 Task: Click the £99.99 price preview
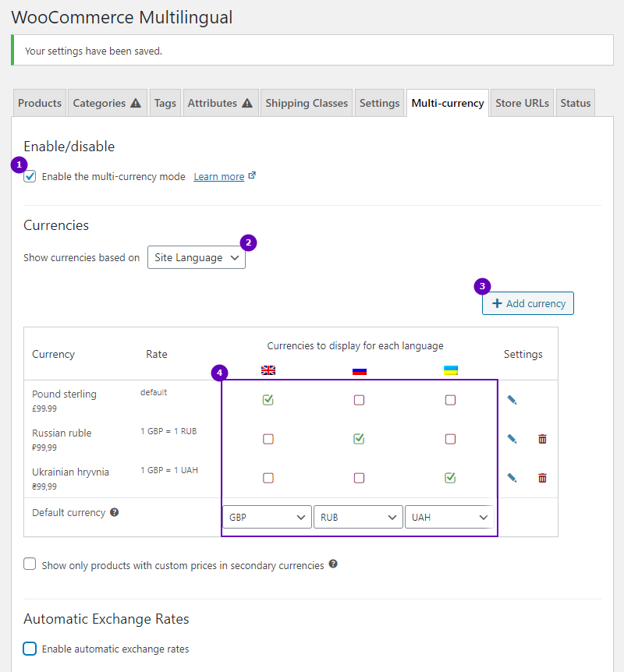pyautogui.click(x=44, y=409)
